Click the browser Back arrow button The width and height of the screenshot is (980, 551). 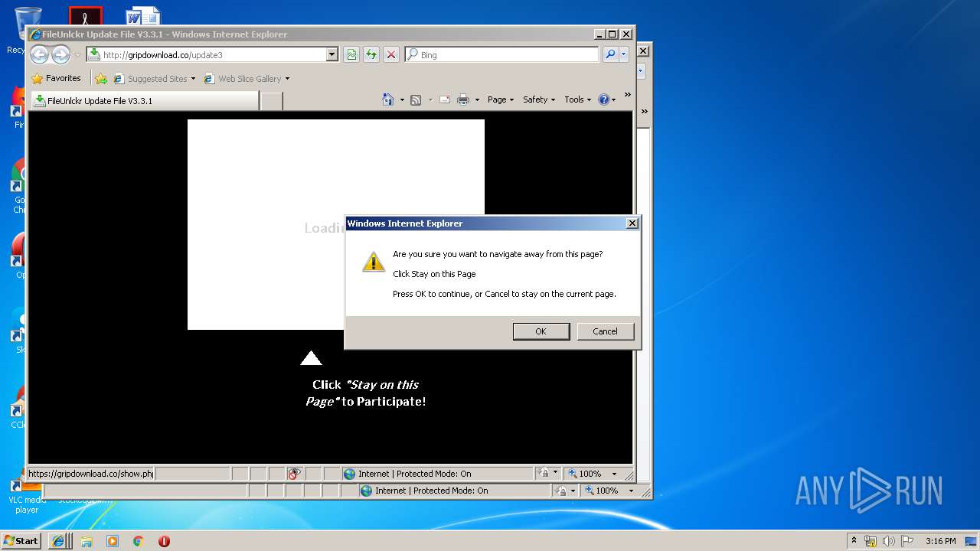click(40, 54)
